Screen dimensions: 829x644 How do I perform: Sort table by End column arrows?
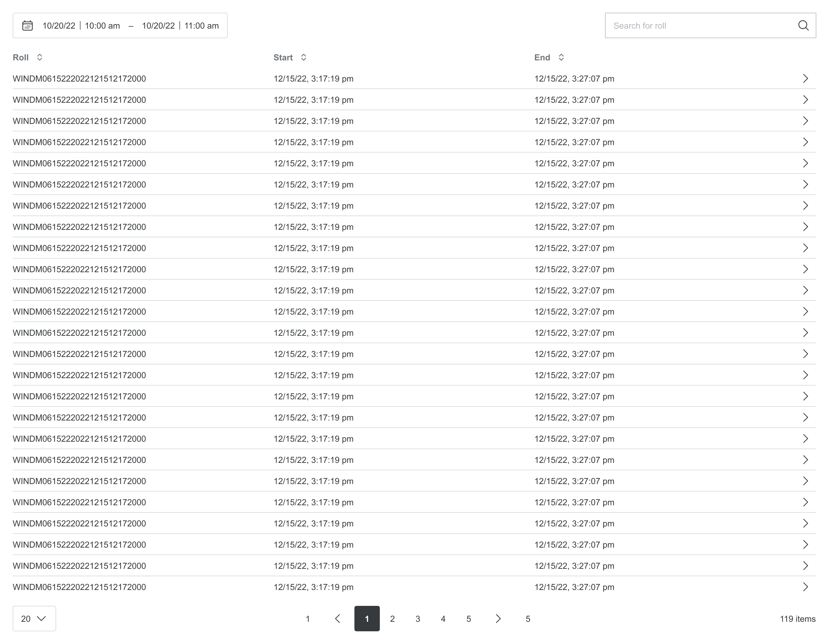561,57
